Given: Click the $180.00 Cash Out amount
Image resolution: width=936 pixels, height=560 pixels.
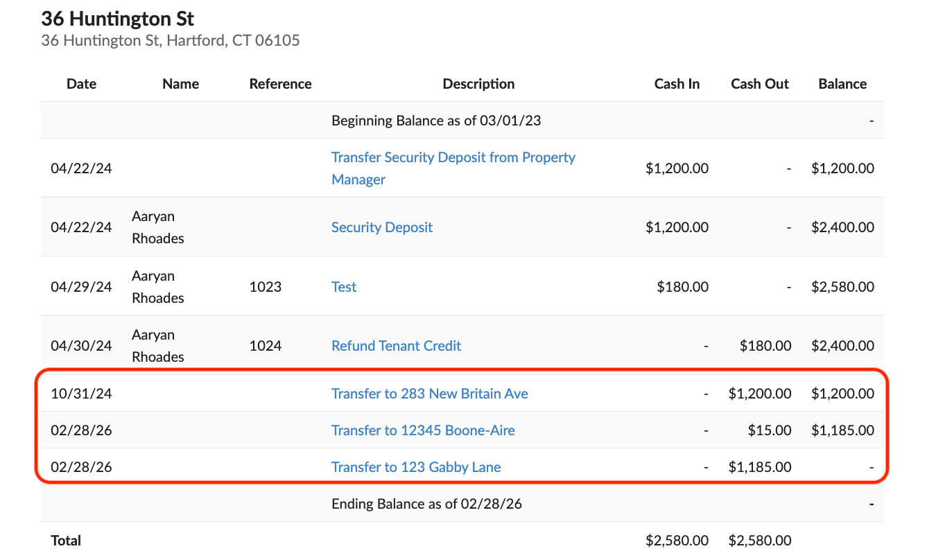Looking at the screenshot, I should point(765,346).
